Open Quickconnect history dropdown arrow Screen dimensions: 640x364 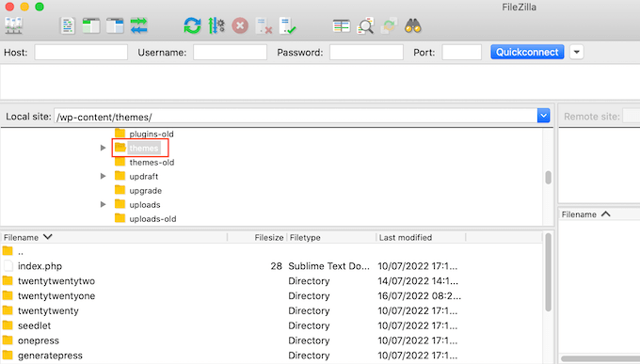point(576,53)
